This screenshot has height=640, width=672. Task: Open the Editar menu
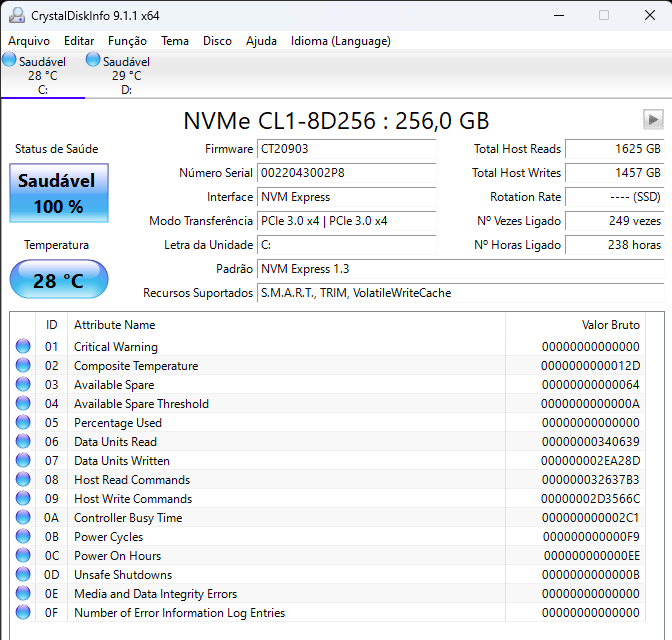point(79,41)
